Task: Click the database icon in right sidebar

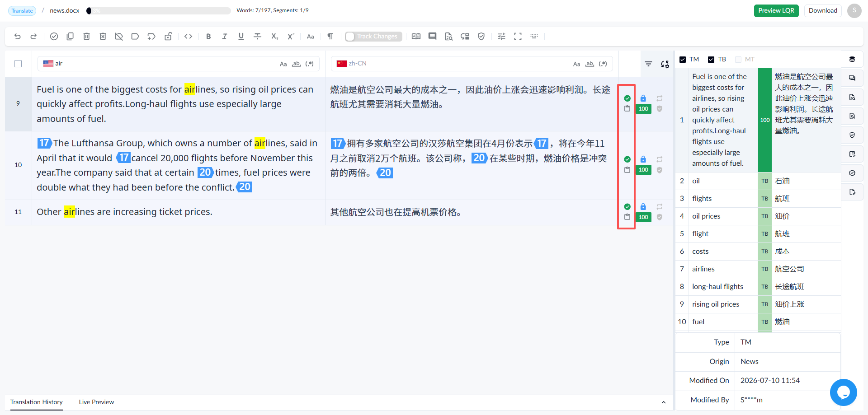Action: (x=852, y=59)
